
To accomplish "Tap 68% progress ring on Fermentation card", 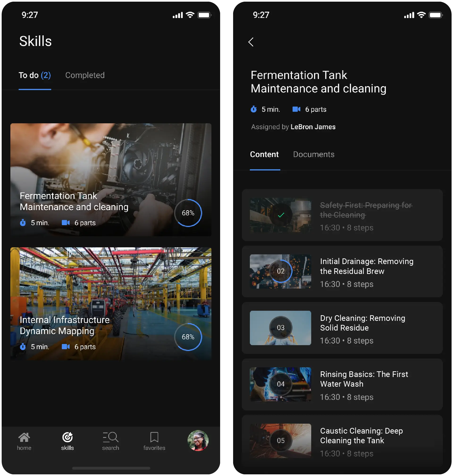I will [x=188, y=213].
